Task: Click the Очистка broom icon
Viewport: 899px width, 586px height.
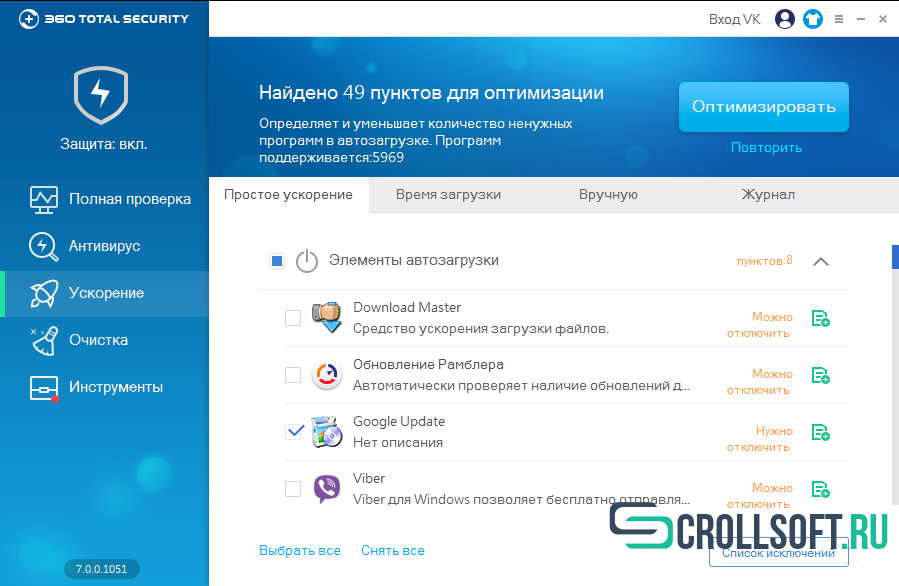Action: pyautogui.click(x=44, y=341)
